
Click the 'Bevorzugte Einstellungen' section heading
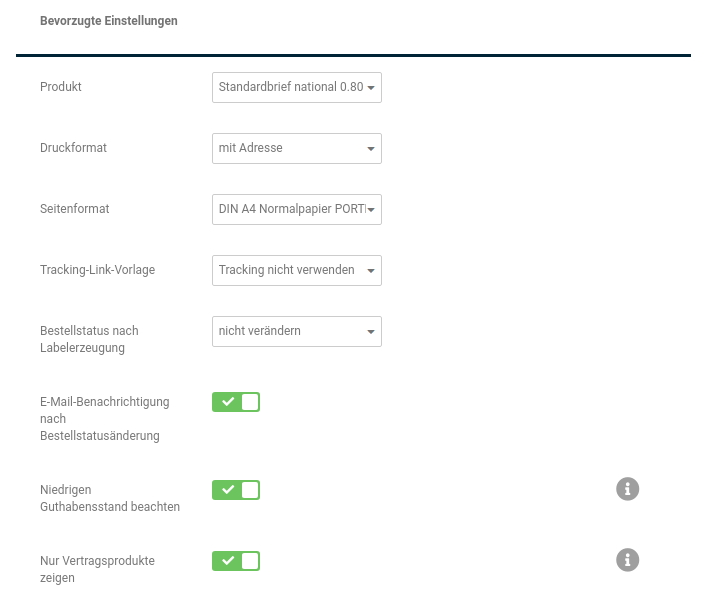click(109, 21)
